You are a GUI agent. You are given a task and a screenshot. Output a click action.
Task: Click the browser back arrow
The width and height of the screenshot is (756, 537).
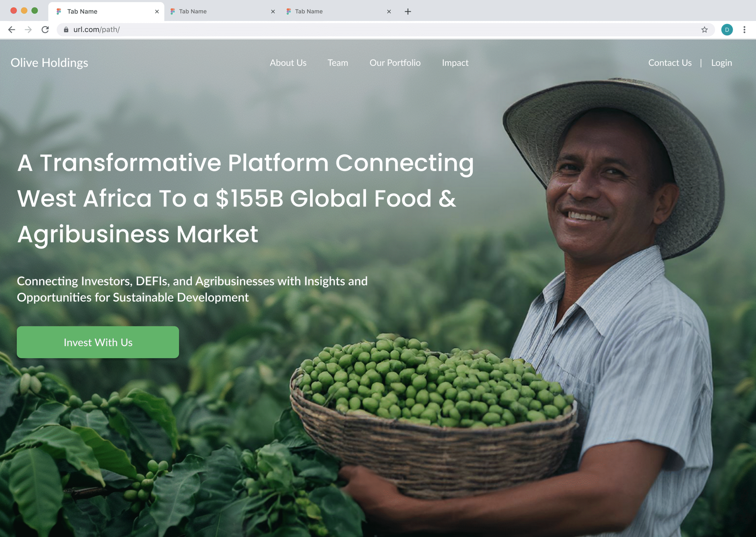click(12, 30)
